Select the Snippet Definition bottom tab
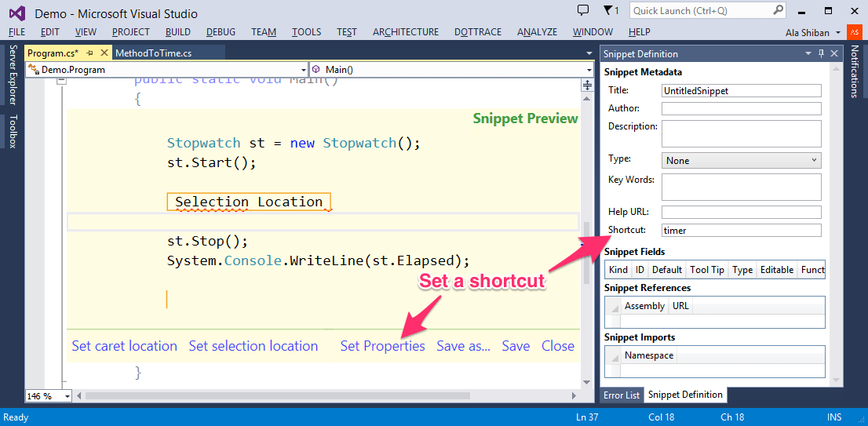 [x=685, y=395]
